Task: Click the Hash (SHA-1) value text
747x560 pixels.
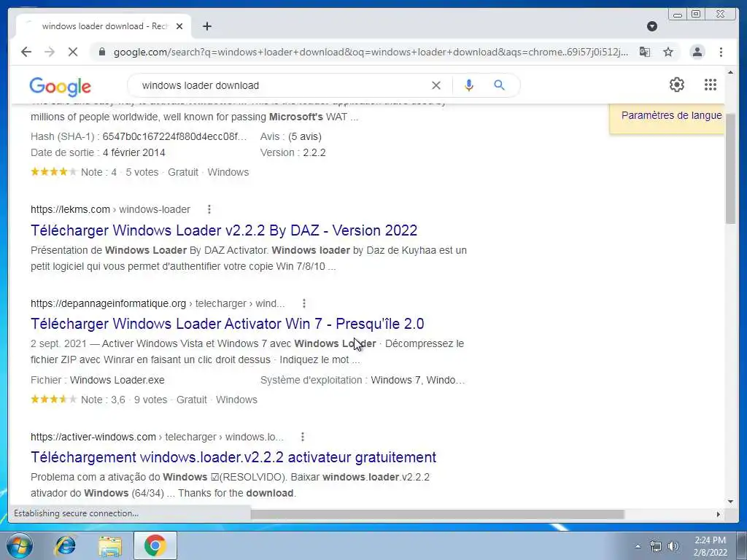Action: coord(174,136)
